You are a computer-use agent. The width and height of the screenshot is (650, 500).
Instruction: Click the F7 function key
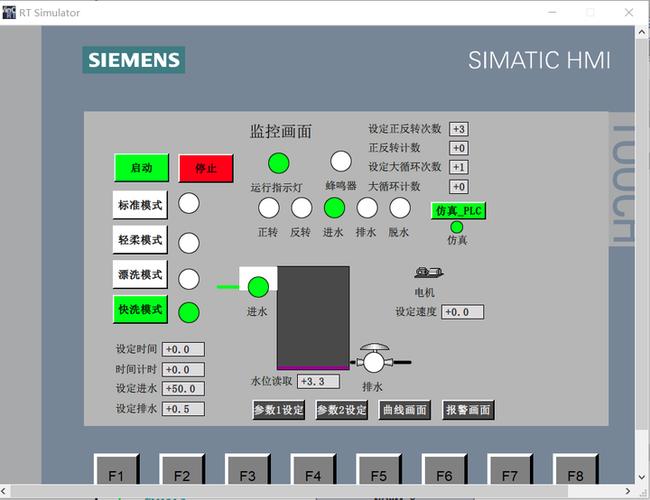click(x=510, y=469)
